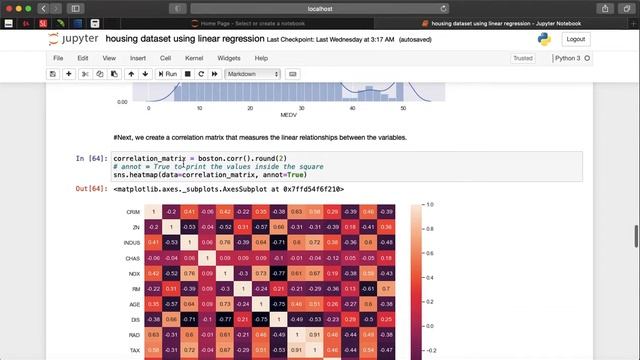Restart kernel and run all cells

(214, 74)
